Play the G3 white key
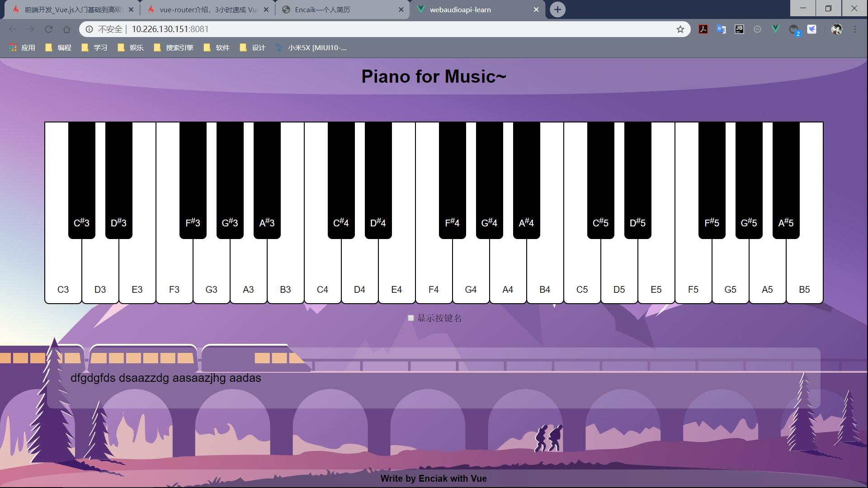The height and width of the screenshot is (488, 868). pyautogui.click(x=211, y=271)
